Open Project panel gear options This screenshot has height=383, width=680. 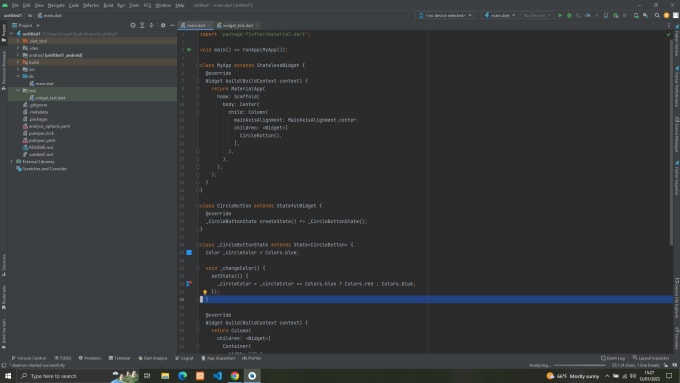click(x=163, y=25)
